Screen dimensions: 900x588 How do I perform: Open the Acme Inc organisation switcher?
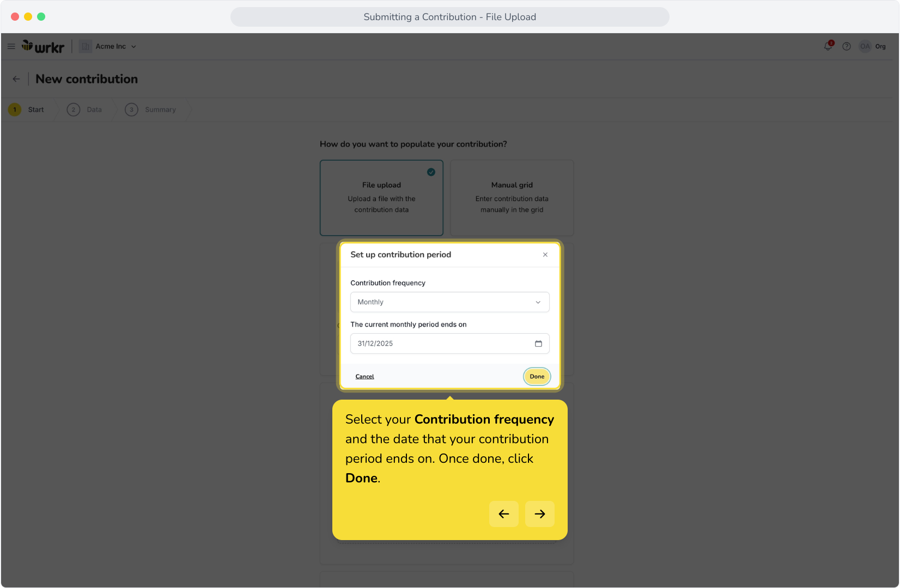point(108,46)
